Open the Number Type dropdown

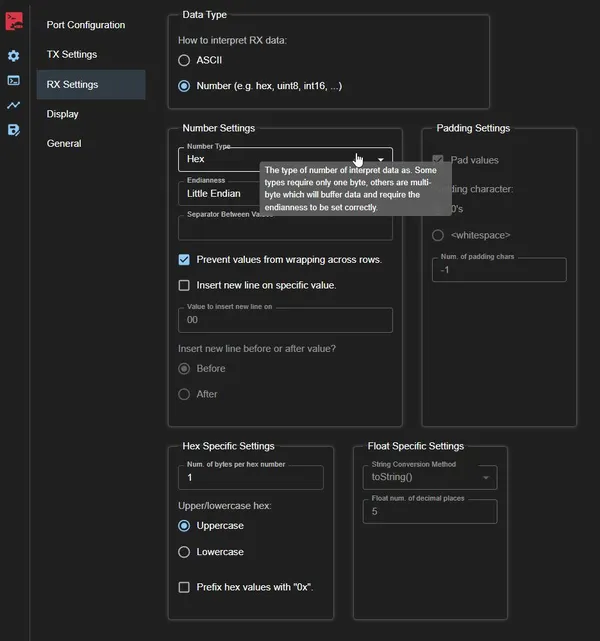[x=284, y=159]
